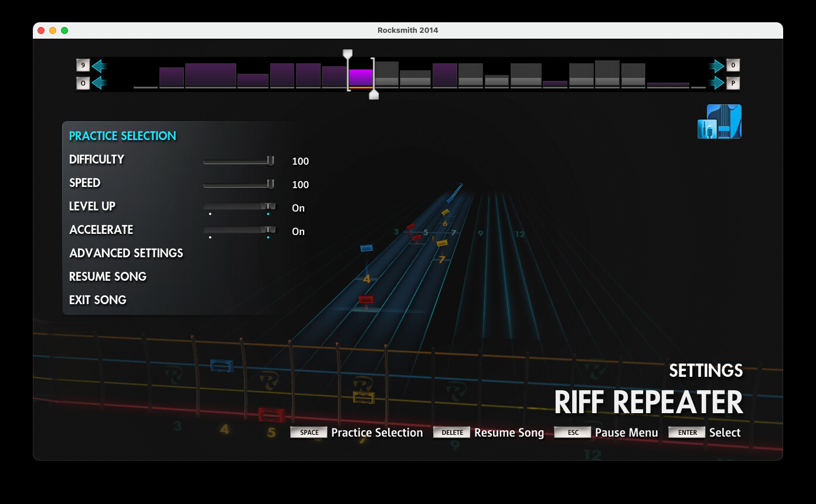Click the Speed slider handle
Viewport: 816px width, 504px height.
point(270,184)
